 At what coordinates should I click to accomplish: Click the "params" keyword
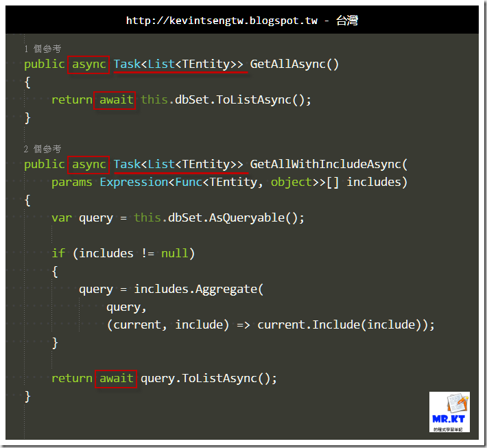click(72, 182)
